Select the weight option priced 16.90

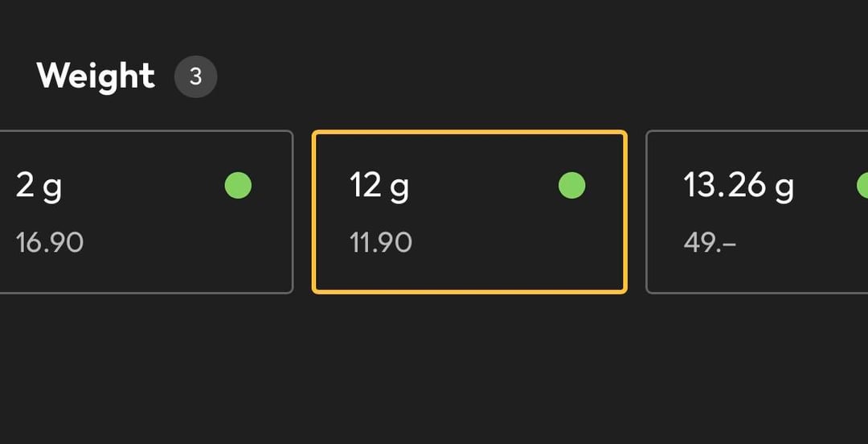[145, 212]
